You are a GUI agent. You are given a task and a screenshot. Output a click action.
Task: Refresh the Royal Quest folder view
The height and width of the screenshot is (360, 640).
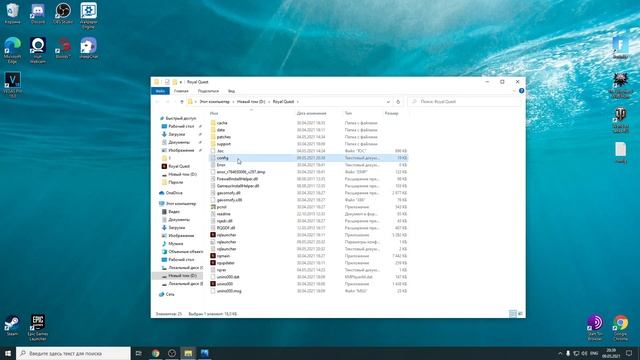point(398,102)
